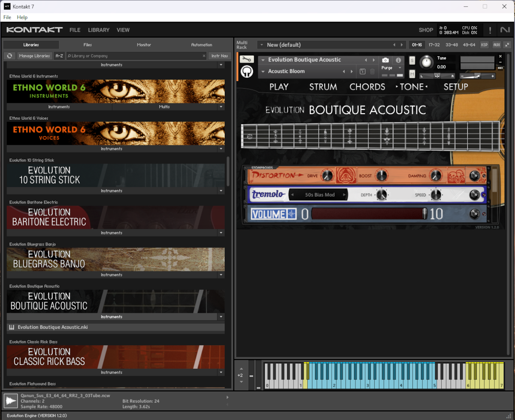The image size is (515, 420).
Task: Minimize rack view with the arrows icon
Action: (507, 45)
